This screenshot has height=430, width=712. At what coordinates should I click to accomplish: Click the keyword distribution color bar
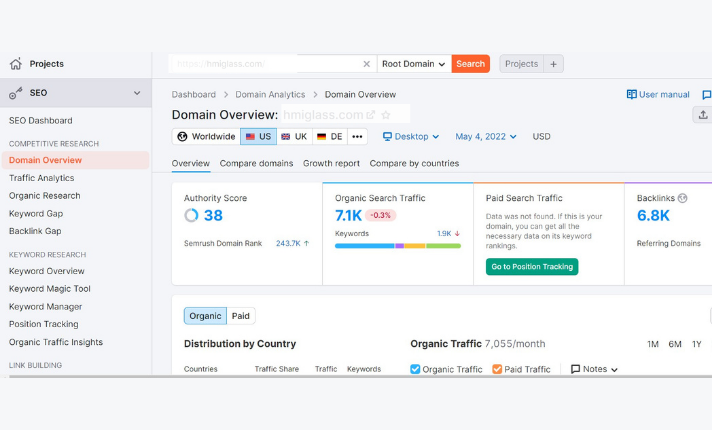pyautogui.click(x=398, y=246)
